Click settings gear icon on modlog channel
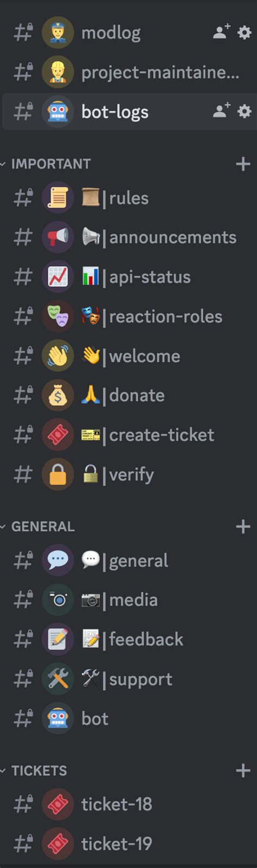 (x=245, y=33)
